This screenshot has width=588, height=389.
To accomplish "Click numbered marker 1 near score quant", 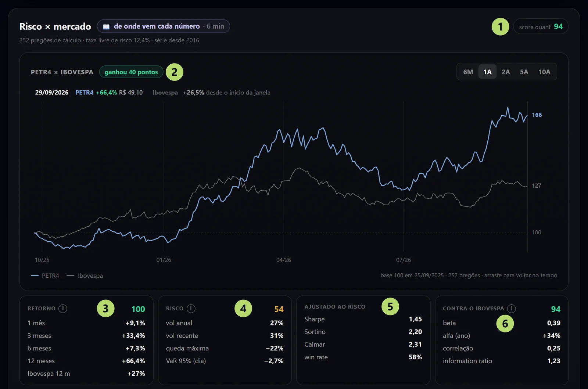I will (500, 27).
